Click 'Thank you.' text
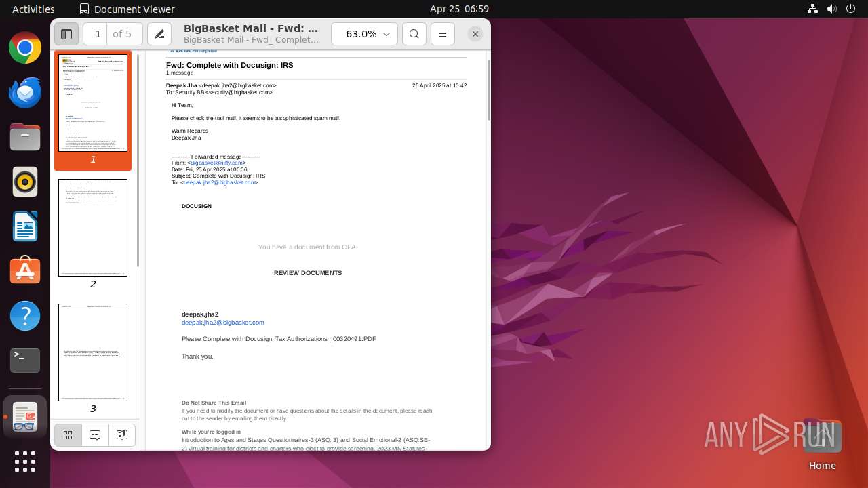Viewport: 868px width, 488px height. point(197,357)
